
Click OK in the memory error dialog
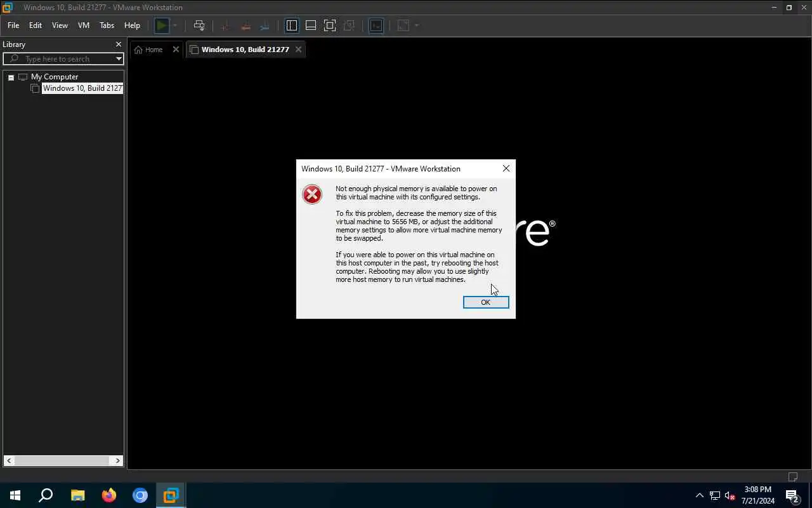point(486,302)
